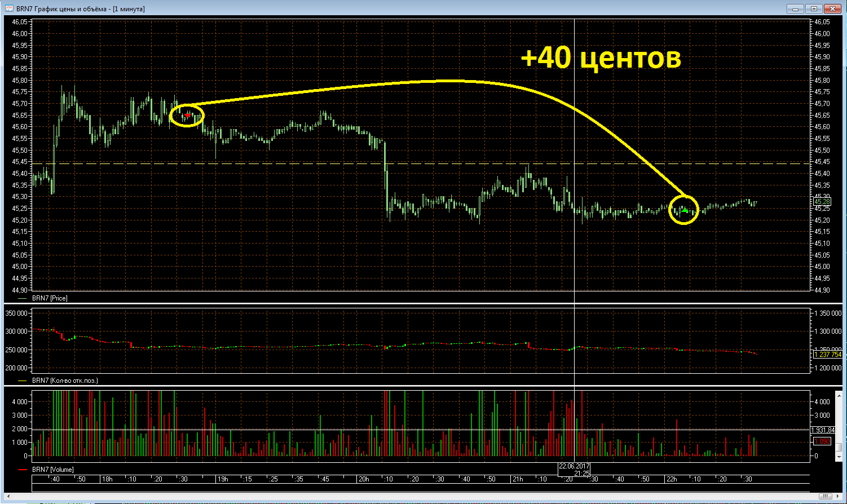Click the :25 time axis label
Viewport: 847px width, 504px height.
tap(273, 479)
